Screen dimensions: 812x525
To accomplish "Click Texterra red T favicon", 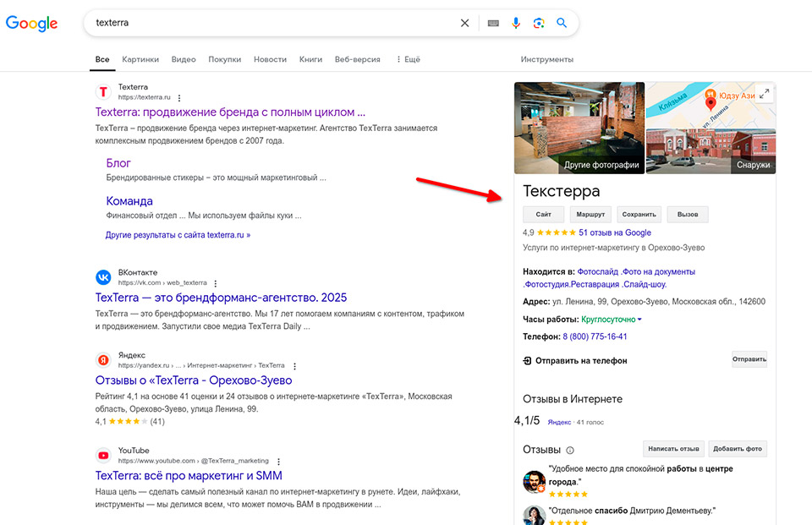I will (103, 91).
